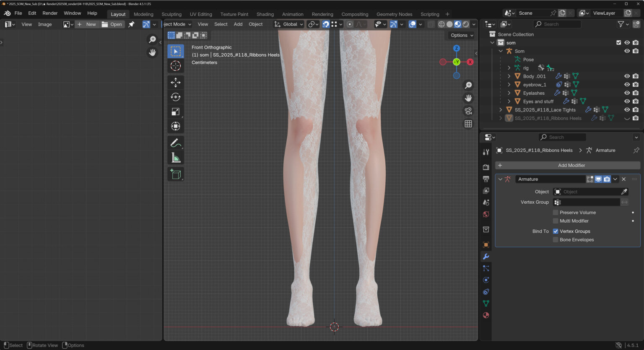This screenshot has height=350, width=644.
Task: Open the Global transform orientation dropdown
Action: [x=289, y=24]
